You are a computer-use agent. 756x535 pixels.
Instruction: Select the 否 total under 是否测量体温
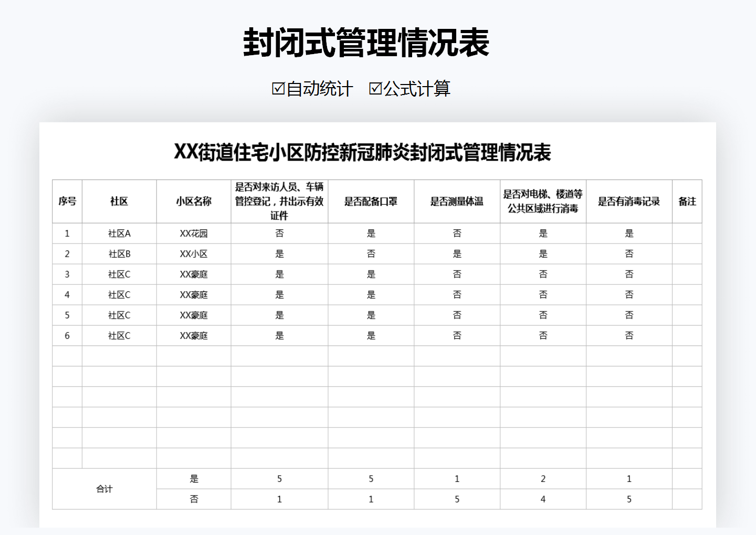(456, 499)
